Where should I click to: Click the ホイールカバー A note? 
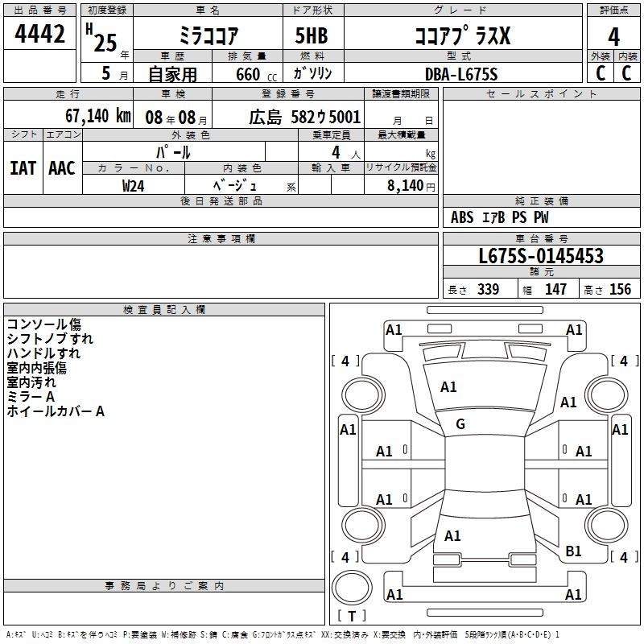tap(56, 411)
